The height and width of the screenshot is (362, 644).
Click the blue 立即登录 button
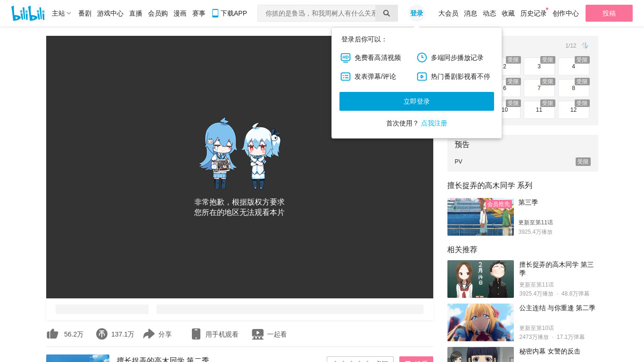pyautogui.click(x=417, y=101)
